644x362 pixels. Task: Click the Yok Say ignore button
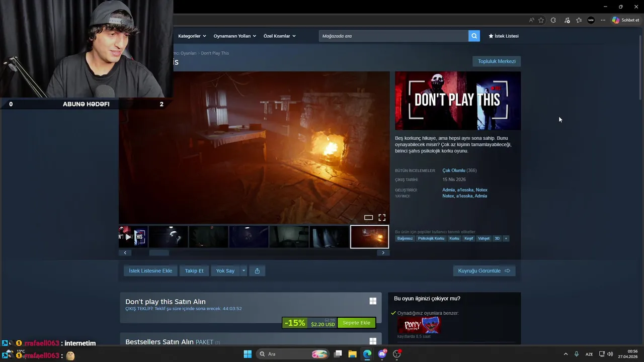click(225, 270)
